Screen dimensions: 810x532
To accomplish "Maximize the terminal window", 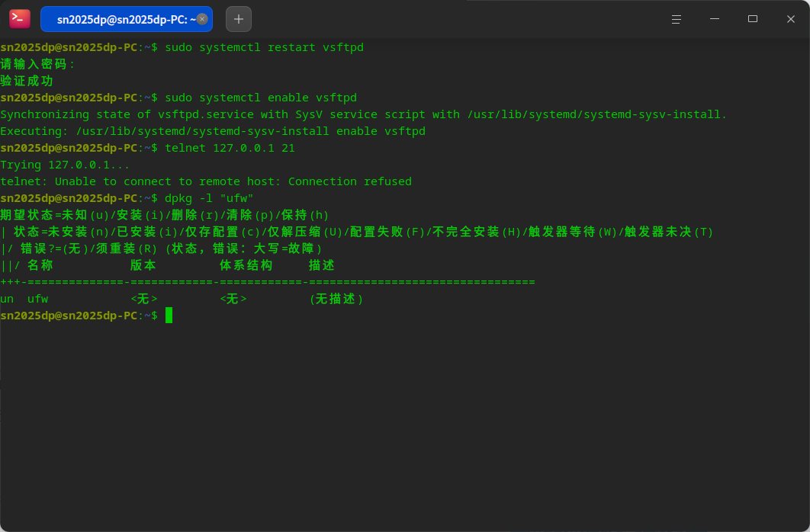I will pyautogui.click(x=753, y=19).
